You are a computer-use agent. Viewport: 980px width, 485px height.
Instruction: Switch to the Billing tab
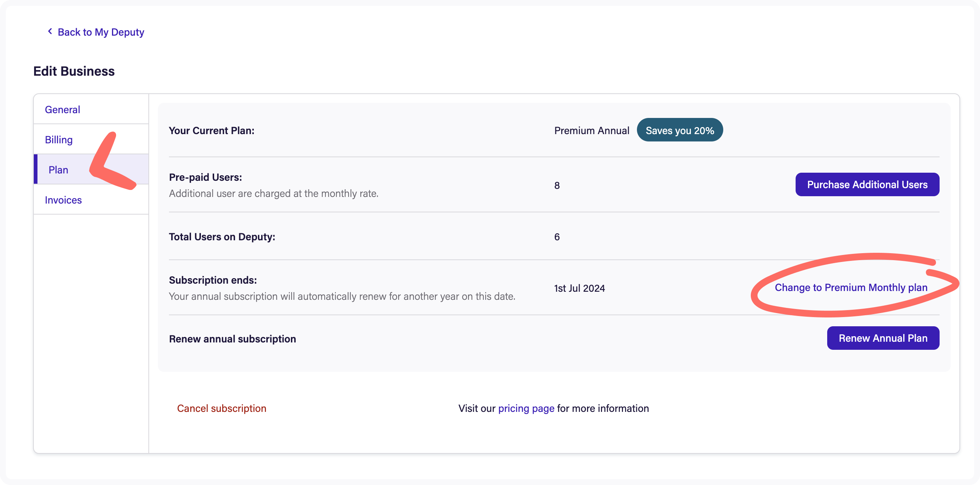(x=91, y=139)
